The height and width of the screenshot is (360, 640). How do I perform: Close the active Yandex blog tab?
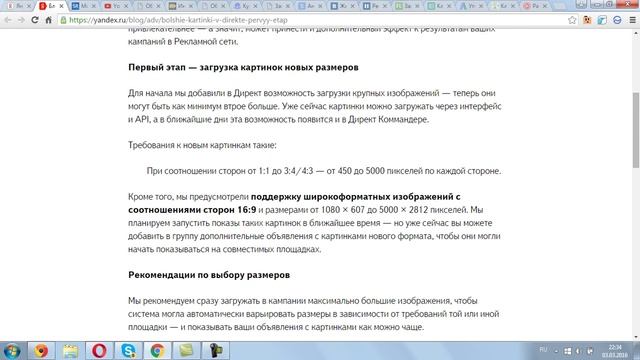(x=61, y=6)
